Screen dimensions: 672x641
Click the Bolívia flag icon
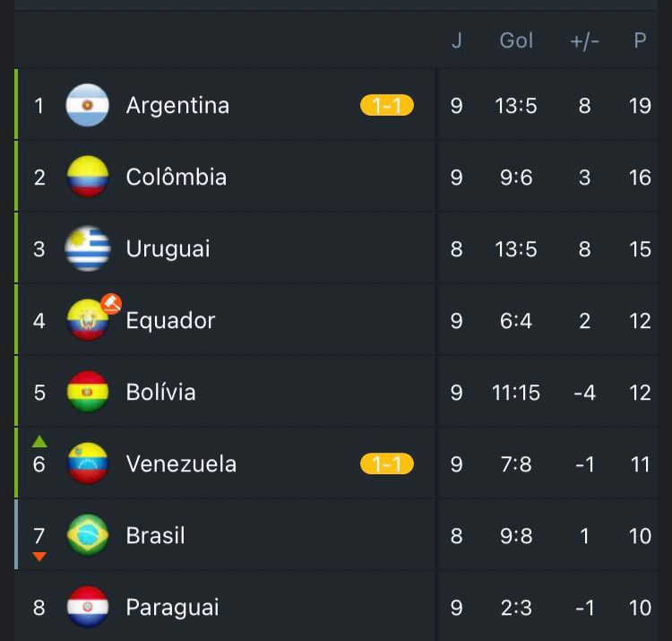click(x=88, y=393)
